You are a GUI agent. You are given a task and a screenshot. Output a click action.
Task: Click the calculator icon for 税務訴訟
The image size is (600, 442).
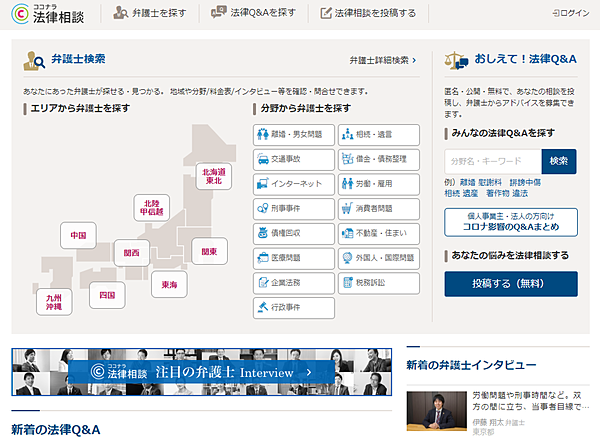347,282
